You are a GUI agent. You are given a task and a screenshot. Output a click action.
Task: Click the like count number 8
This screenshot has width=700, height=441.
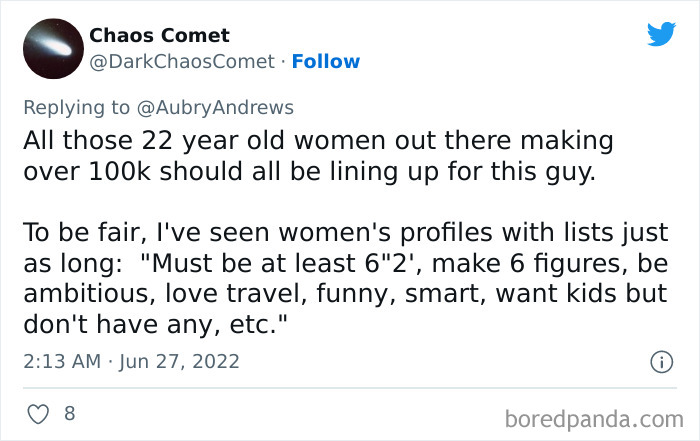click(x=69, y=412)
